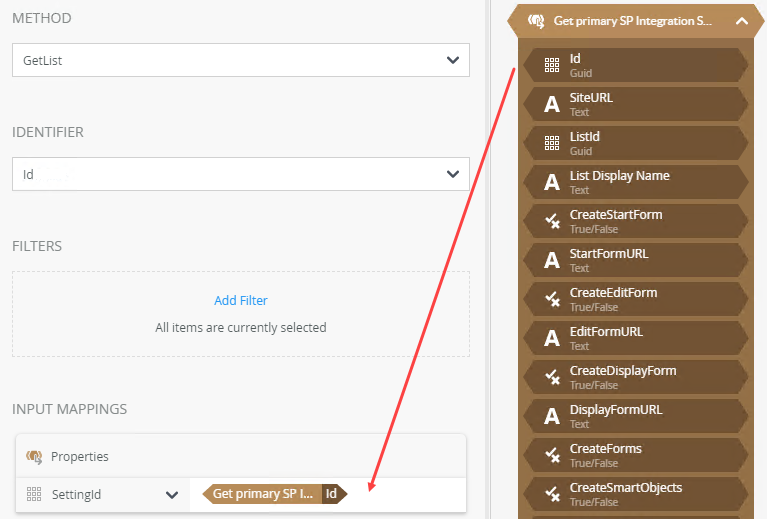Click the text icon beside DisplayFormURL
Screen dimensions: 767x519
tap(552, 416)
